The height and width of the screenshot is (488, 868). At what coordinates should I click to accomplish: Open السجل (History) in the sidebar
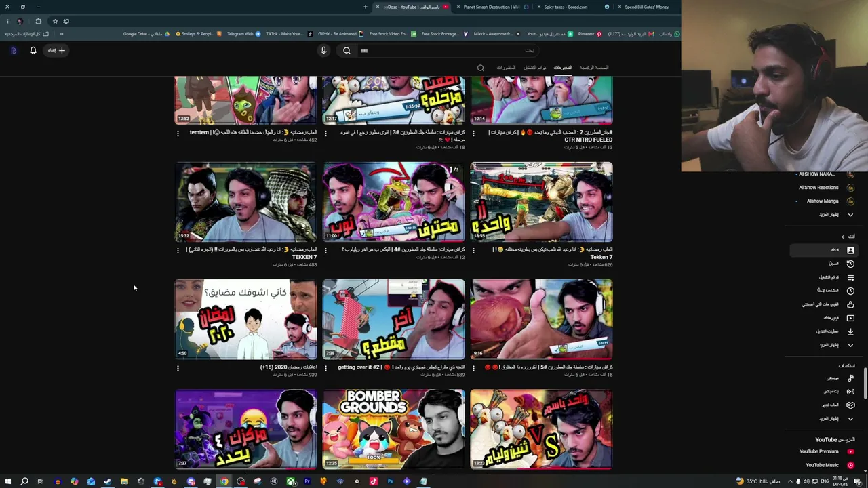click(841, 264)
